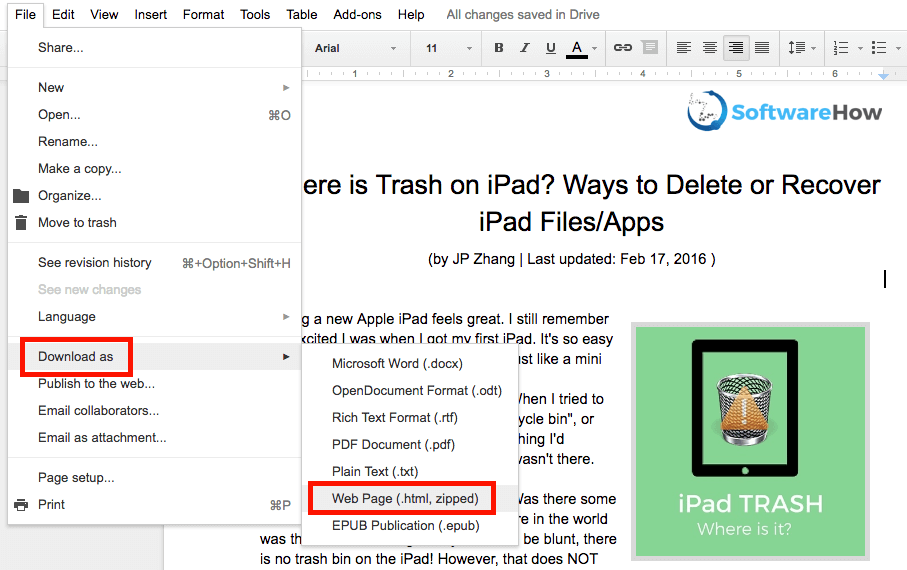Screen dimensions: 907x570
Task: Click the numbered list icon
Action: pyautogui.click(x=840, y=48)
